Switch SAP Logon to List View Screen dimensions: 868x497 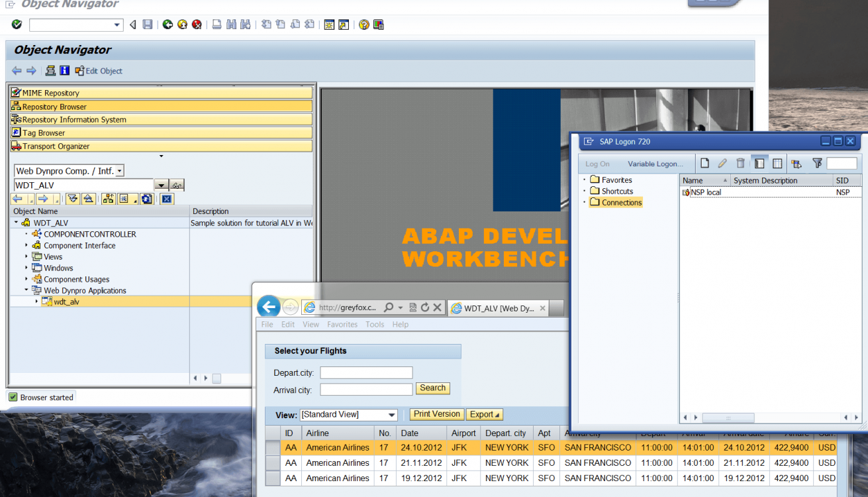777,163
